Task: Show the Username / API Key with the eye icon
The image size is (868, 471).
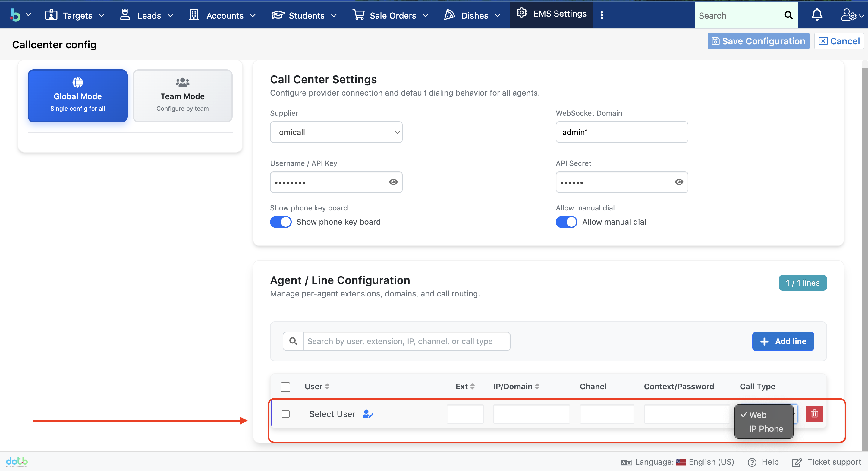Action: click(x=393, y=182)
